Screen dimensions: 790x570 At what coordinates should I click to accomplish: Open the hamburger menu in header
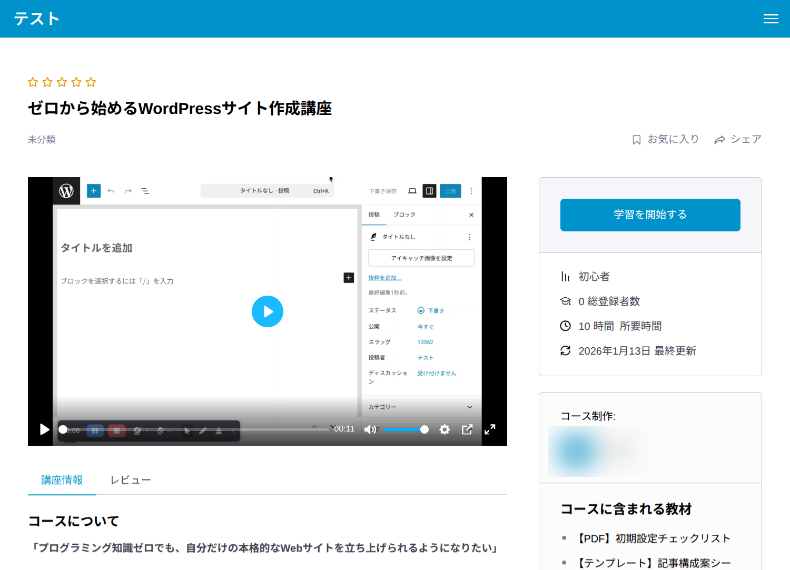click(x=770, y=19)
